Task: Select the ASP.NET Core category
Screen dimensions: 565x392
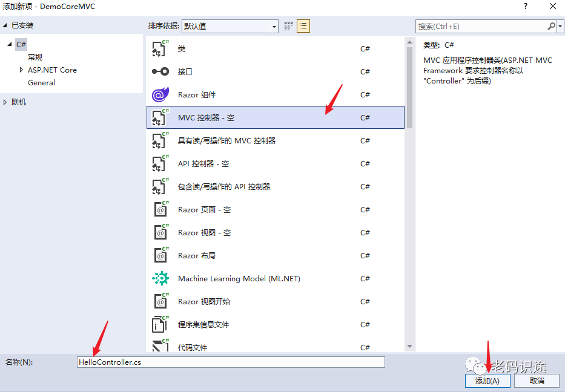Action: point(52,70)
